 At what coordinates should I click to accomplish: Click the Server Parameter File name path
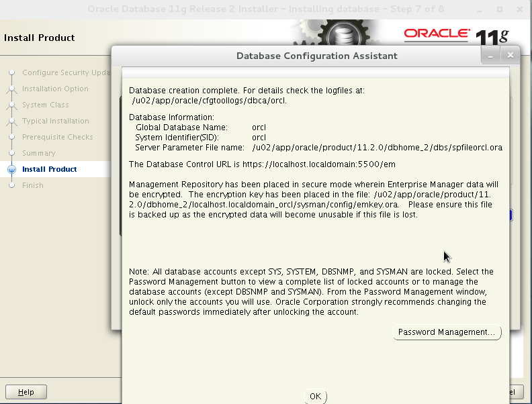click(x=378, y=148)
